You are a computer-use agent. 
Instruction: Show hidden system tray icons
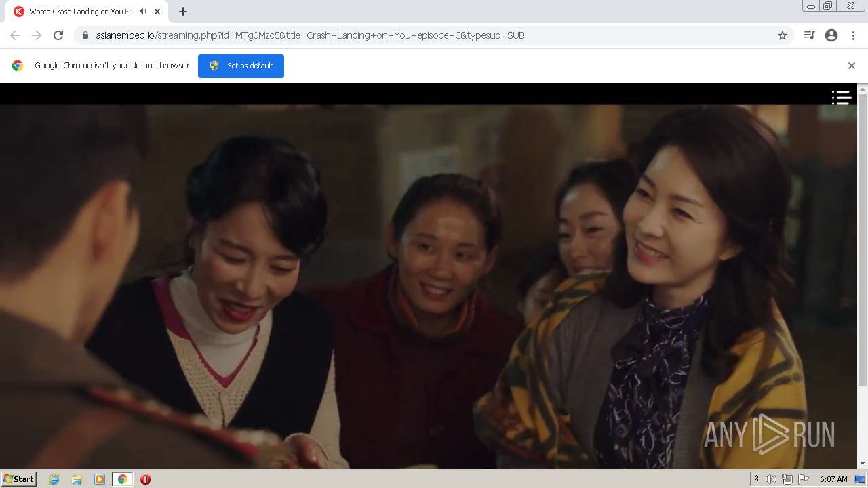756,479
